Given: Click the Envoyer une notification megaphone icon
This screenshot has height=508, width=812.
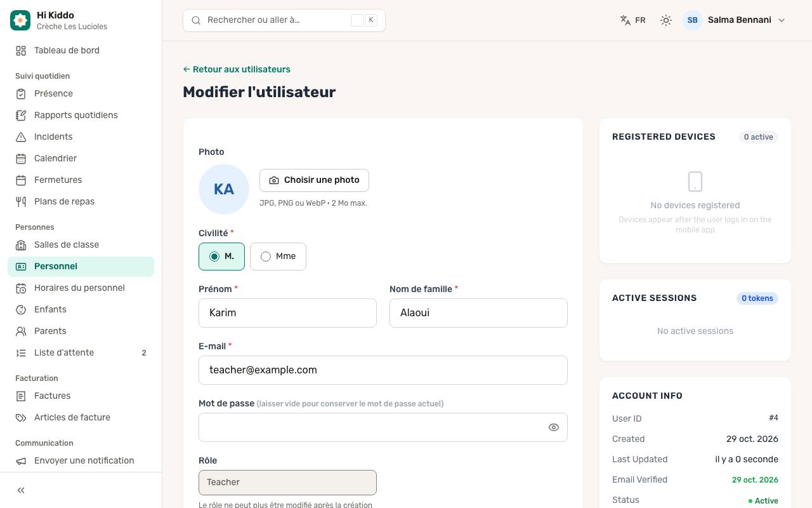Looking at the screenshot, I should tap(21, 460).
